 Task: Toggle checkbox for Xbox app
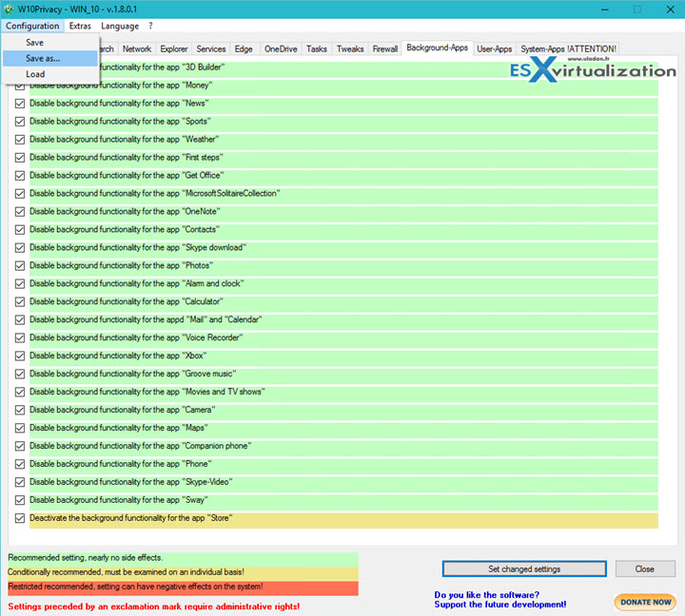click(x=20, y=356)
